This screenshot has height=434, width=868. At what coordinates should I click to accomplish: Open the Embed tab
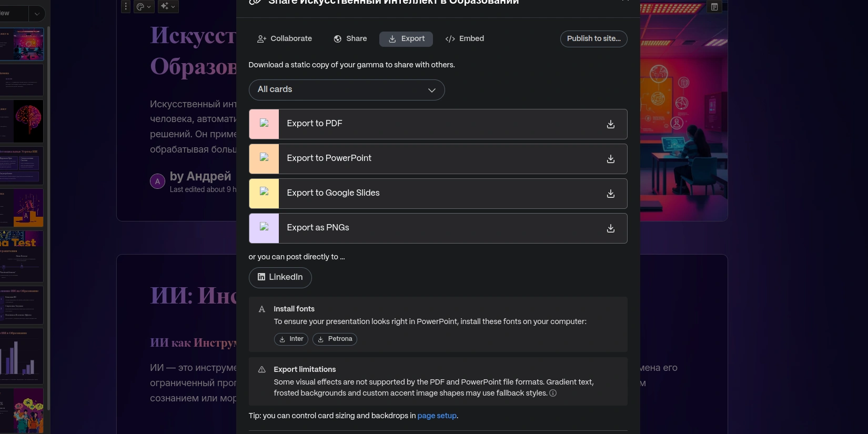pyautogui.click(x=465, y=39)
